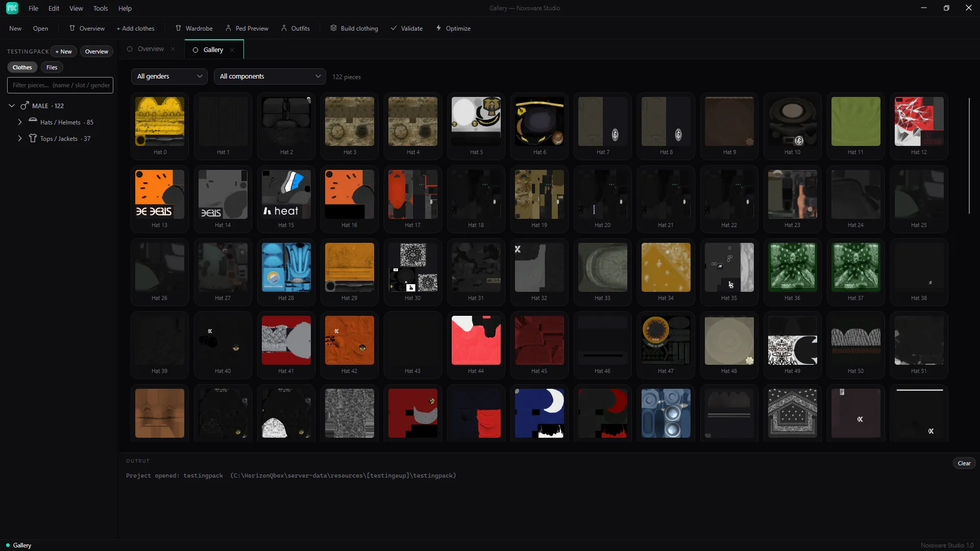This screenshot has width=980, height=551.
Task: Close the Overview tab
Action: [173, 49]
